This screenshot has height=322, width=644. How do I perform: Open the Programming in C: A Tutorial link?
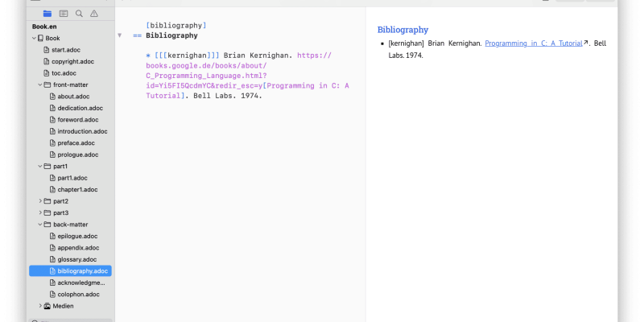(534, 43)
